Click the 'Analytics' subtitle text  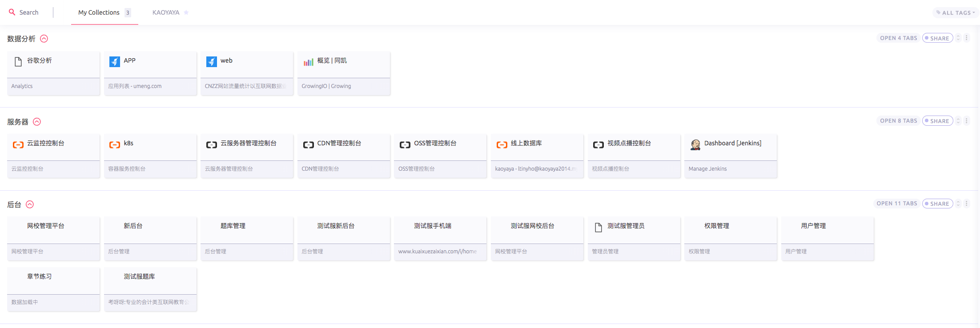pyautogui.click(x=22, y=86)
